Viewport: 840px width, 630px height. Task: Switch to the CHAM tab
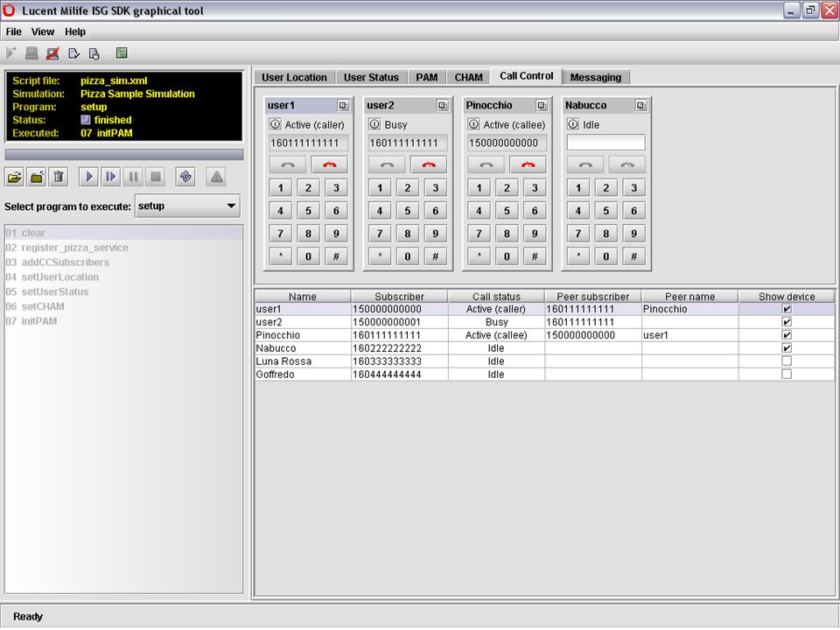(x=468, y=77)
